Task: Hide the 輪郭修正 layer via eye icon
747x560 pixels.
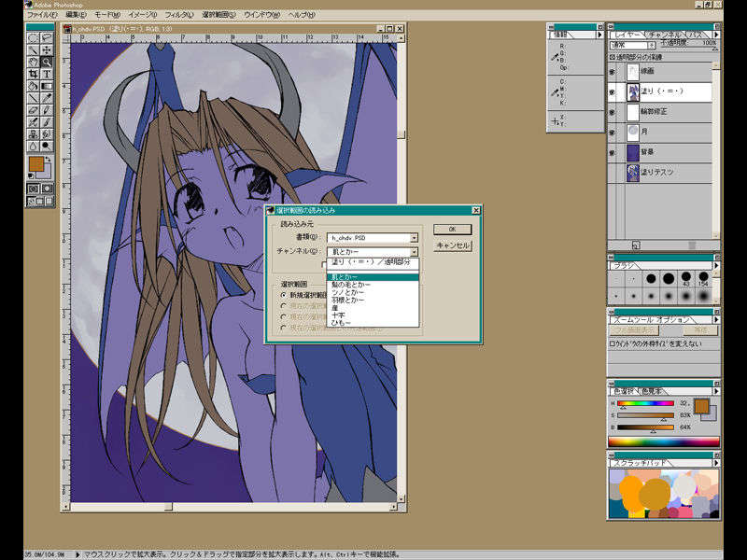Action: click(613, 112)
